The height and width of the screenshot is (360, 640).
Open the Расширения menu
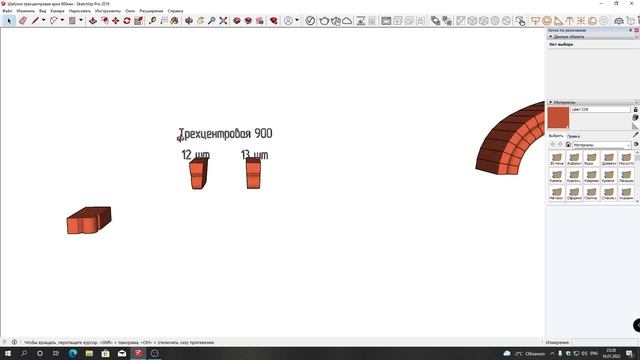(x=151, y=11)
